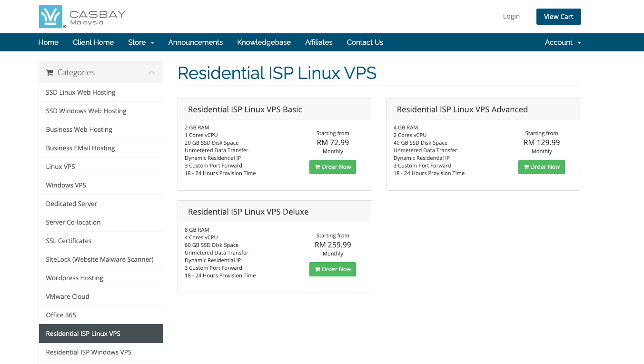Switch to the Residential ISP Windows VPS category
Image resolution: width=644 pixels, height=364 pixels.
click(x=101, y=352)
